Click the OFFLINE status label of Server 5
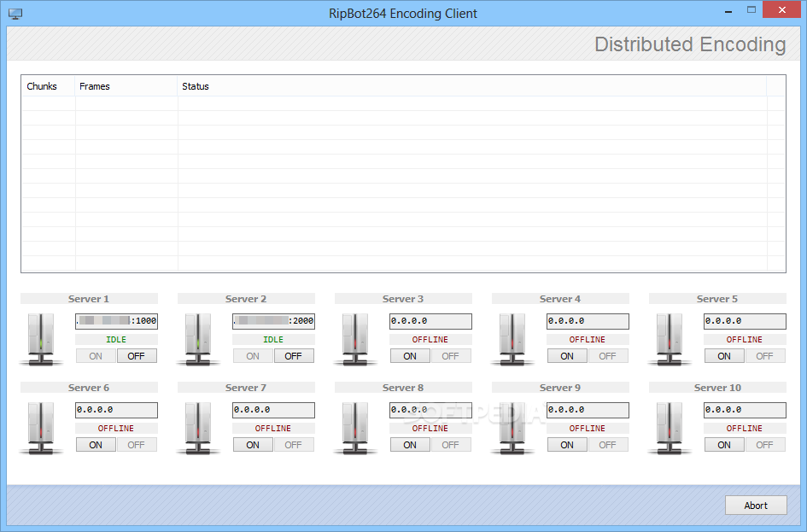 point(744,340)
